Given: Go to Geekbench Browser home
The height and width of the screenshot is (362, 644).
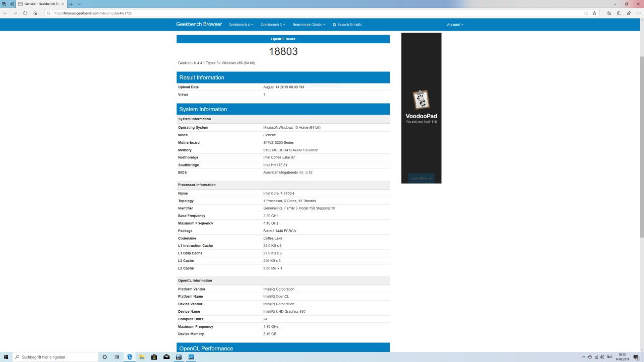Looking at the screenshot, I should coord(199,24).
